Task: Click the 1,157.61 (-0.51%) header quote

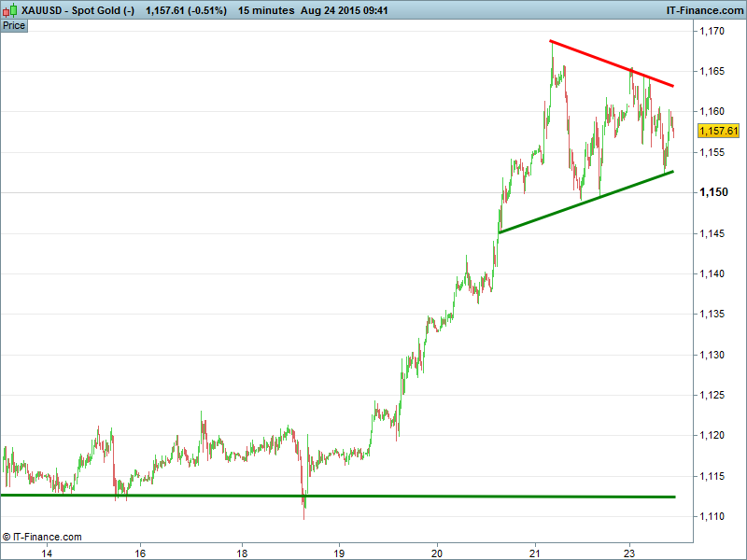Action: pos(186,10)
